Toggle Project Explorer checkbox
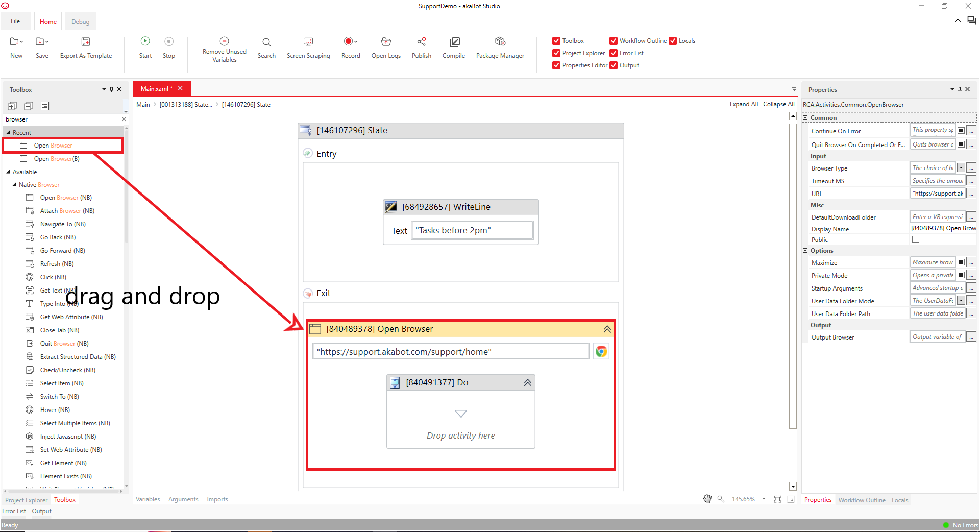 tap(556, 53)
